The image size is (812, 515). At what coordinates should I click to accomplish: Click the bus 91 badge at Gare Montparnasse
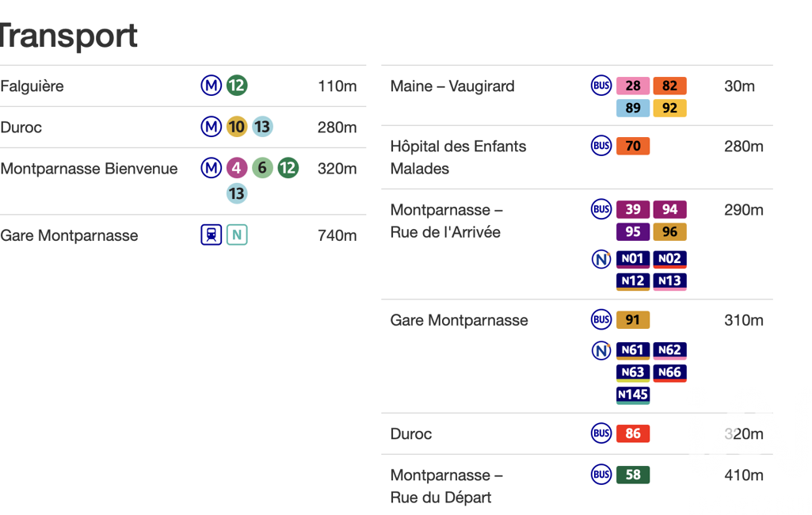pyautogui.click(x=633, y=320)
